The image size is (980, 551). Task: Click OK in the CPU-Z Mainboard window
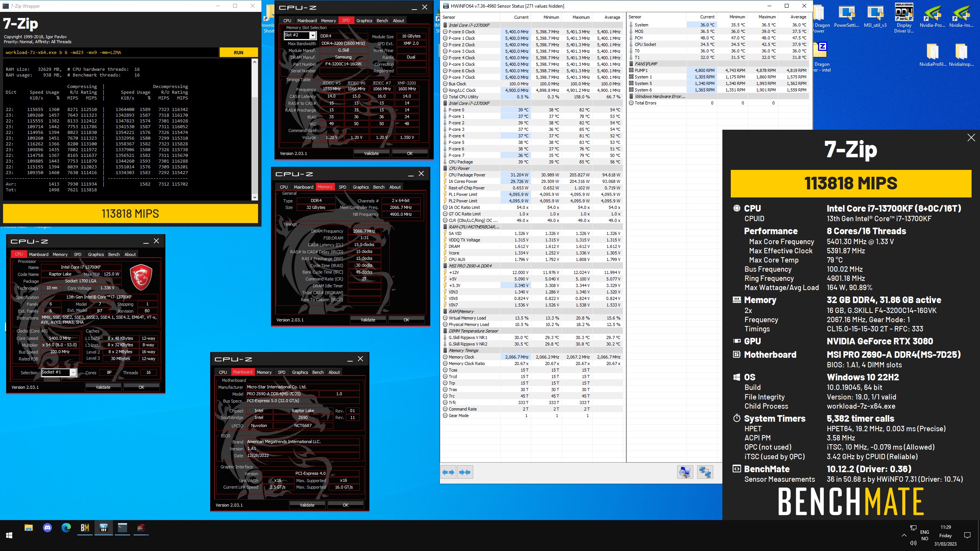pos(345,505)
